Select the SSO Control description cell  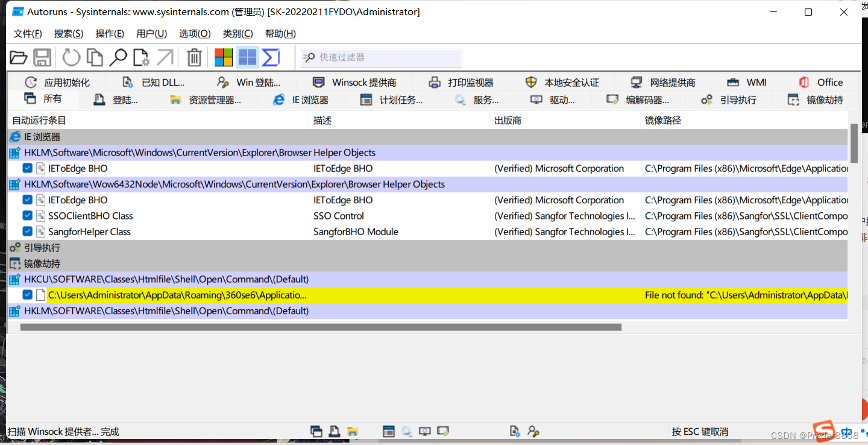click(x=339, y=216)
